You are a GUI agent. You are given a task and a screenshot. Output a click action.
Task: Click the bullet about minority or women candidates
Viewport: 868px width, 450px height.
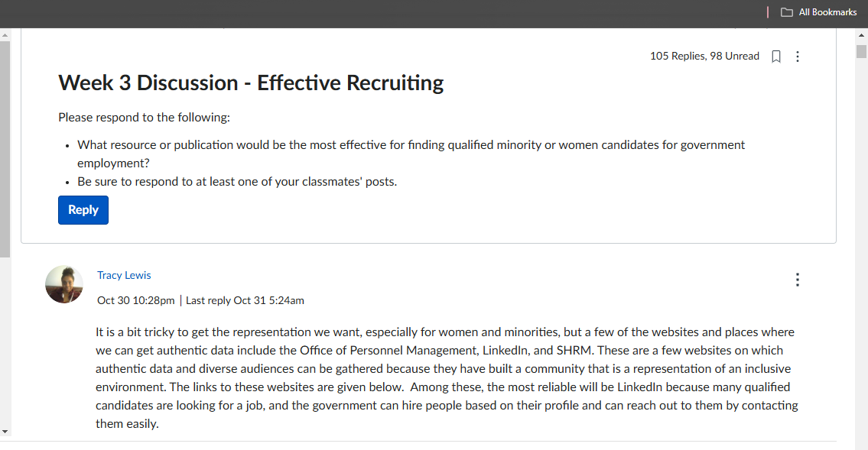(x=411, y=154)
